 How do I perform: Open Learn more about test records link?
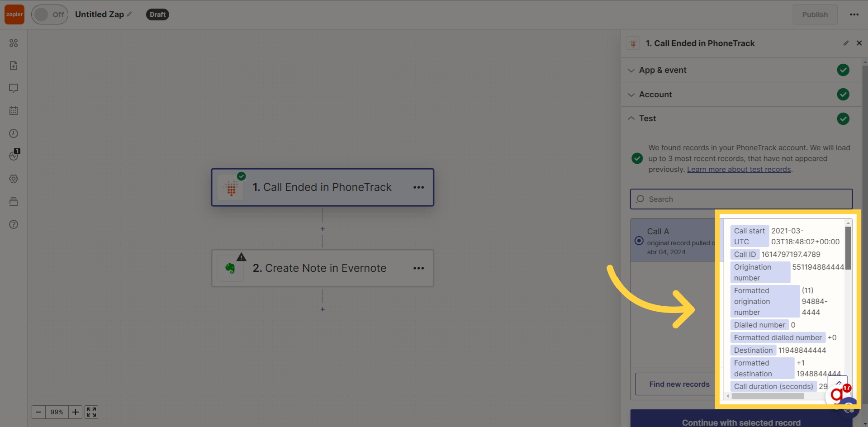(739, 170)
